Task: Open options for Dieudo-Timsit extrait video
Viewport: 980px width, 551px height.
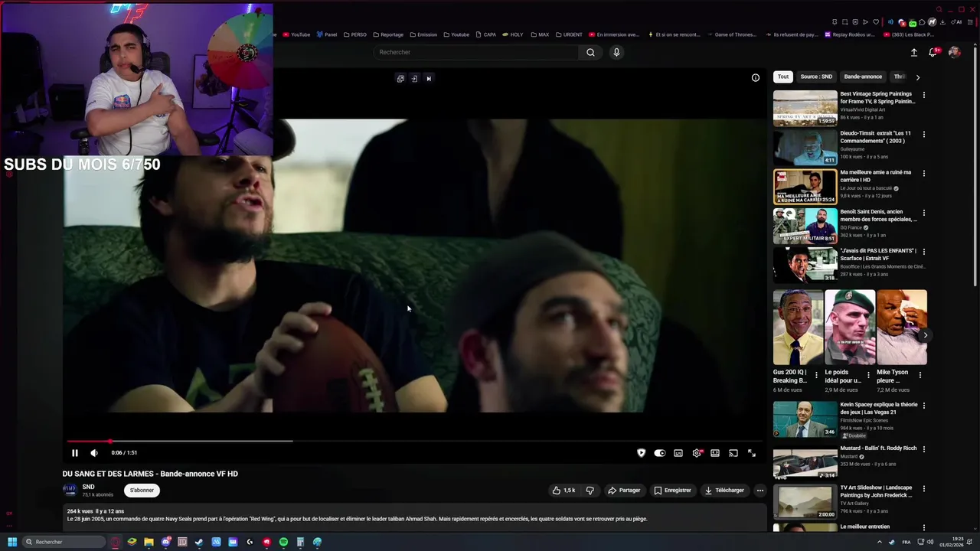Action: [924, 135]
